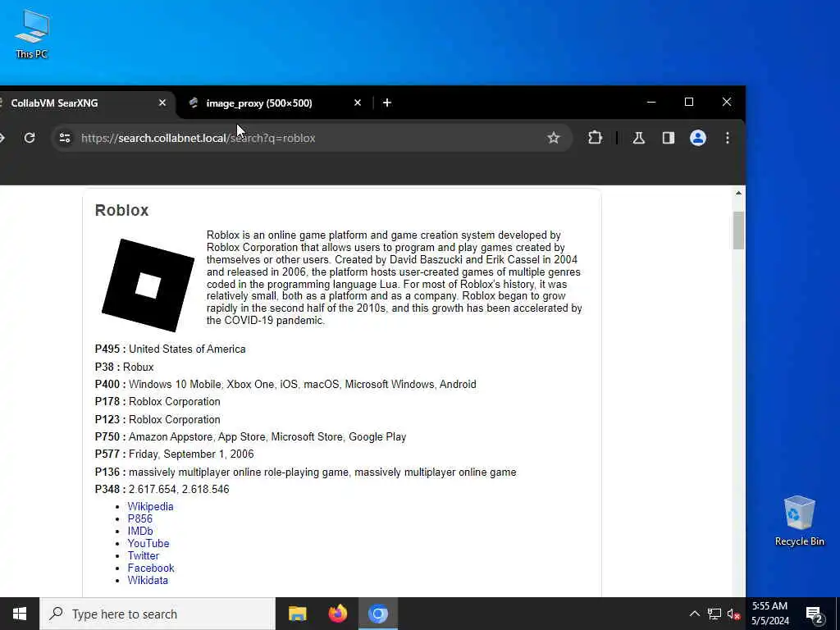Bookmark this page with the star icon

tap(554, 138)
